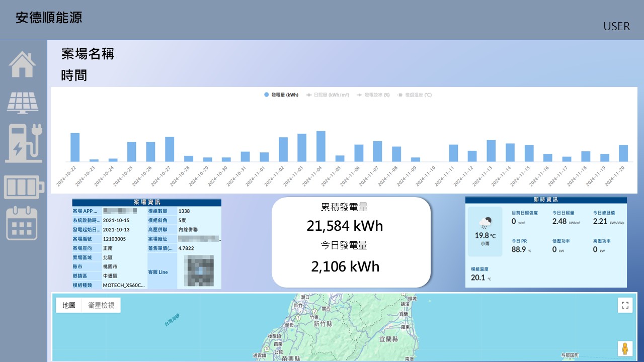Image resolution: width=644 pixels, height=362 pixels.
Task: Open the EV charging station section
Action: tap(24, 143)
